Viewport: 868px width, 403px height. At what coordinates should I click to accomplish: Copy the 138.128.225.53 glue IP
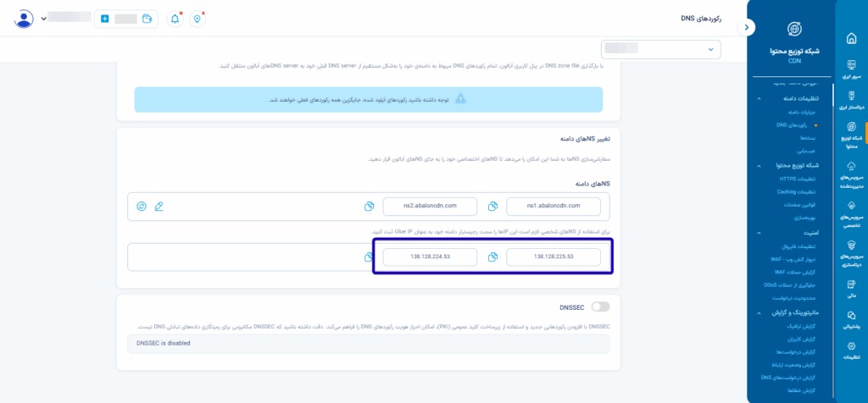click(492, 257)
